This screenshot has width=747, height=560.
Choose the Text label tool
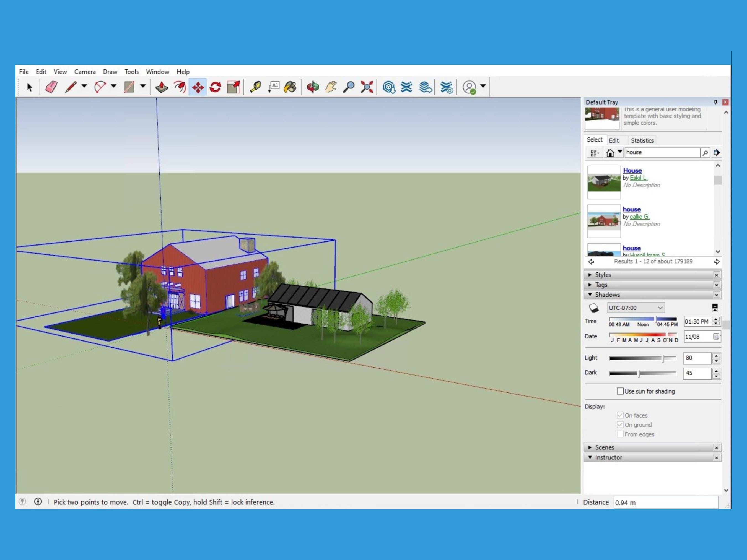tap(274, 87)
